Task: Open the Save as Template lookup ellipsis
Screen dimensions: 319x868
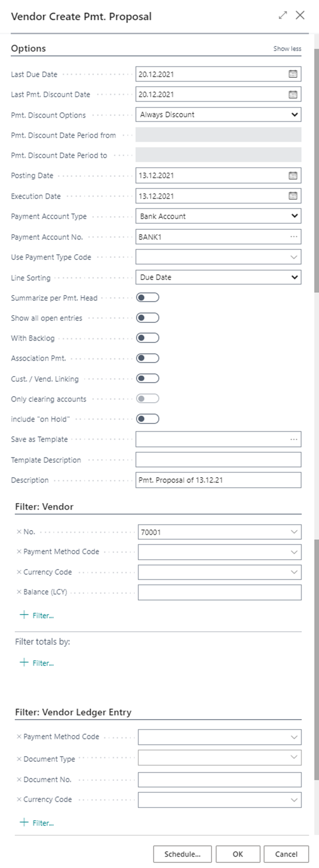Action: tap(294, 439)
